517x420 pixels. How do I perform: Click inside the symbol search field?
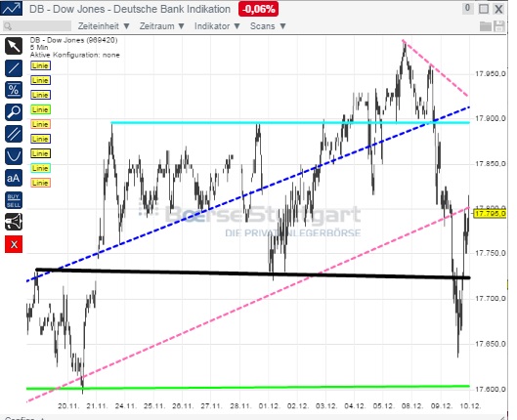pos(37,26)
